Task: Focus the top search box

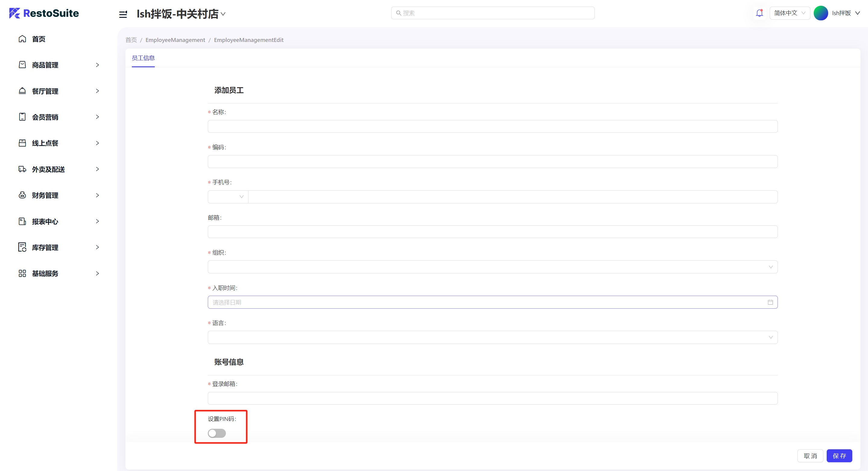Action: tap(493, 13)
